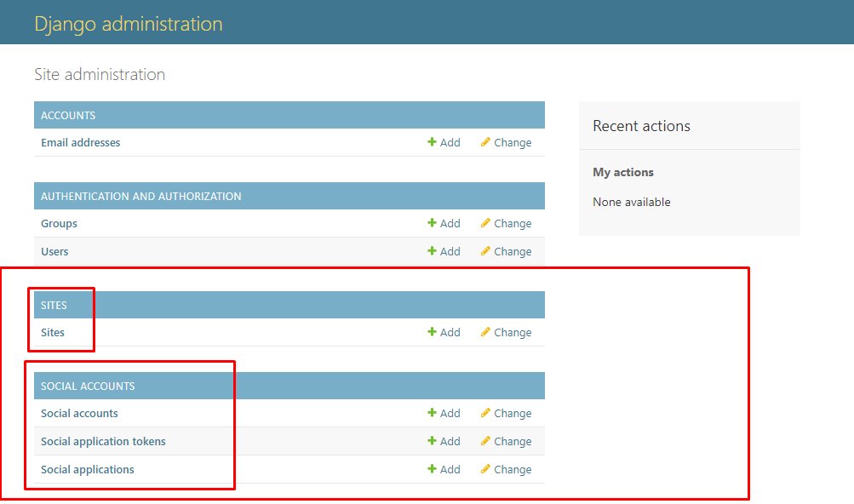Image resolution: width=854 pixels, height=504 pixels.
Task: Click the pencil icon in Sites row
Action: point(485,333)
